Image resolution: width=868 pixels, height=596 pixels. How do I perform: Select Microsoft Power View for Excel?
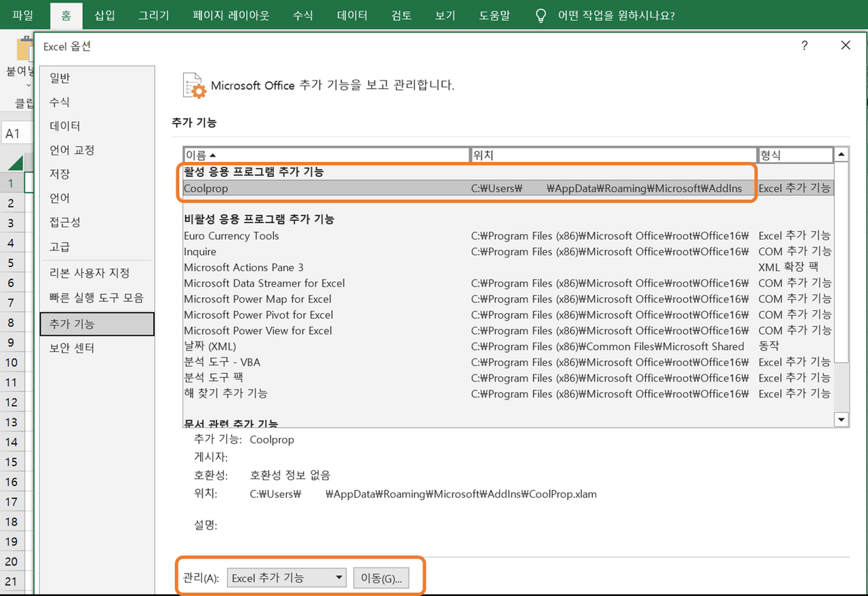pyautogui.click(x=508, y=331)
